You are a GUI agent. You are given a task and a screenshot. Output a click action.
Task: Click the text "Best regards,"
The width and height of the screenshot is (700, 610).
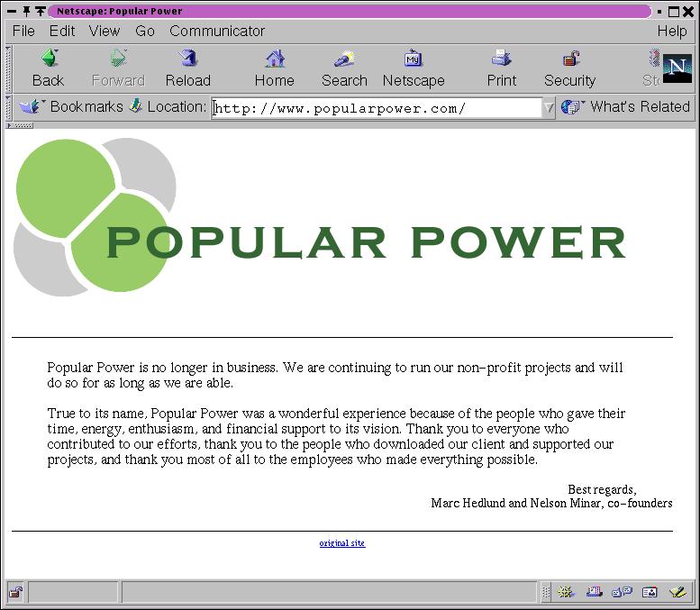602,489
